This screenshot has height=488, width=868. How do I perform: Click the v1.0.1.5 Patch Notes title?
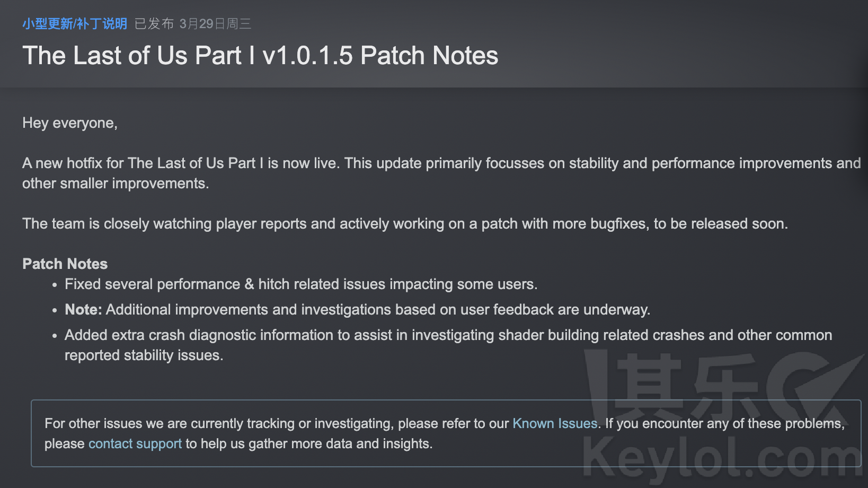click(260, 55)
